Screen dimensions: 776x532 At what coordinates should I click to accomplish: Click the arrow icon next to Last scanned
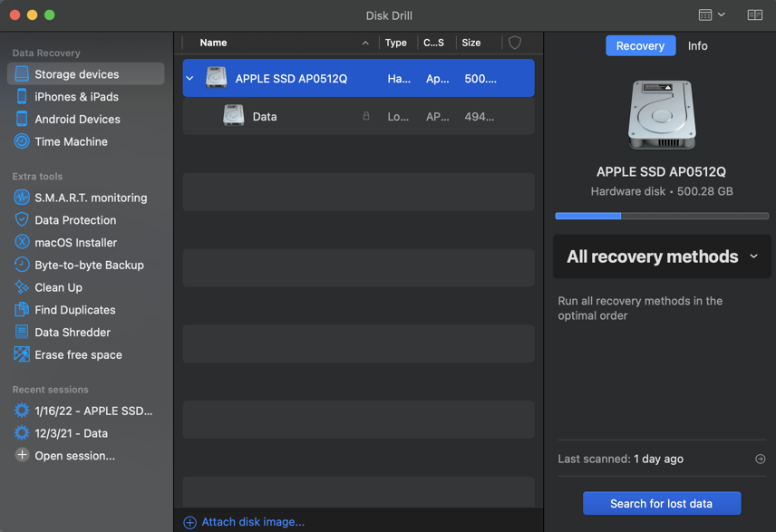761,459
